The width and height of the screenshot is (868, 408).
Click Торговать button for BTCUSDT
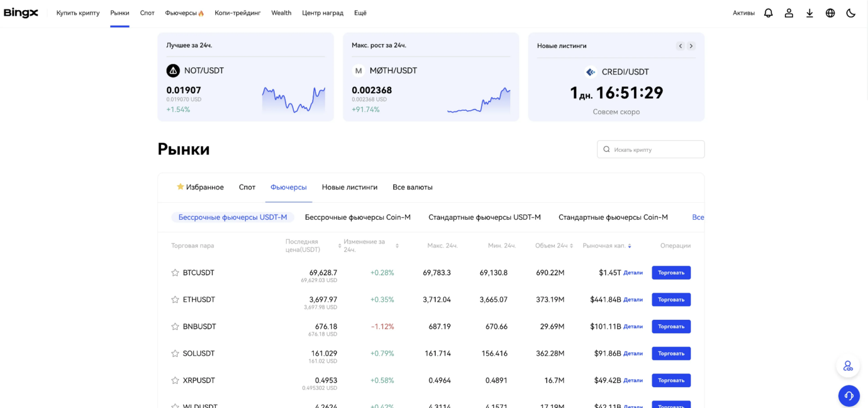tap(671, 272)
